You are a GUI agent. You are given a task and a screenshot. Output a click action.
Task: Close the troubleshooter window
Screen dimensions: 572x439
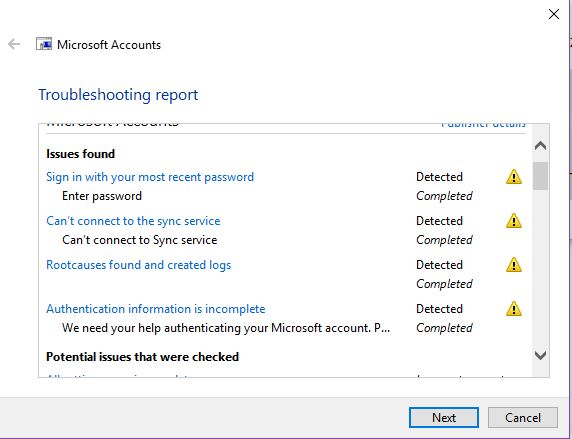pyautogui.click(x=554, y=14)
